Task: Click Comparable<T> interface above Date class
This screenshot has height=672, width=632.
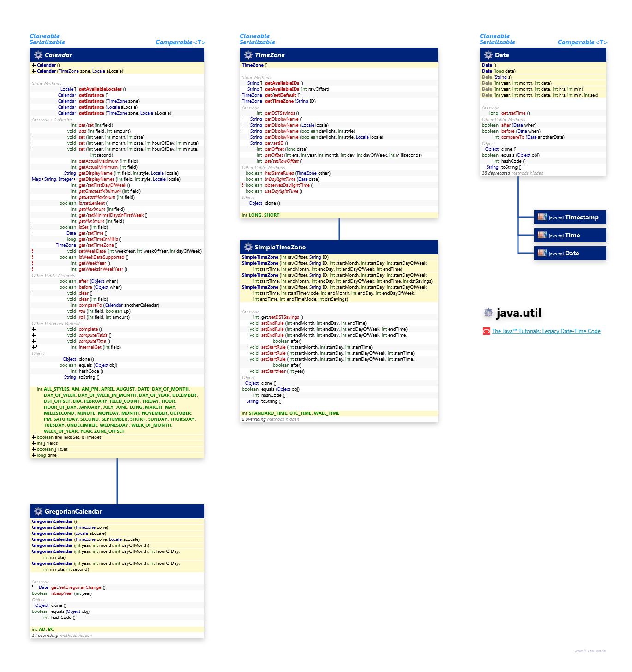Action: click(x=582, y=42)
